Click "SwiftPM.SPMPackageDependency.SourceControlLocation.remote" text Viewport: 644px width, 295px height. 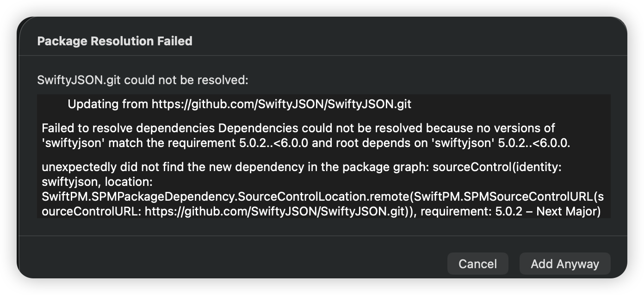[226, 197]
